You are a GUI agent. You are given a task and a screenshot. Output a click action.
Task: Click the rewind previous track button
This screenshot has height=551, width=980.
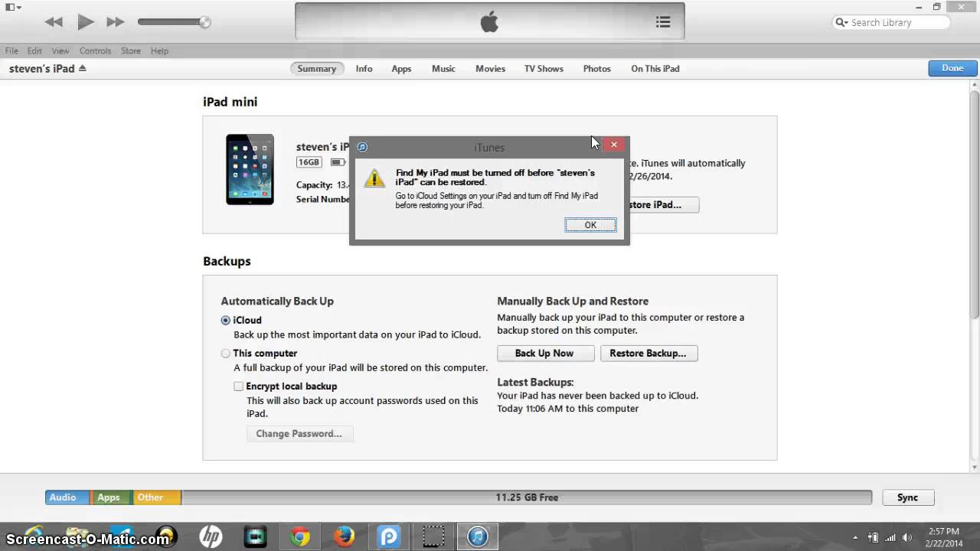tap(54, 22)
